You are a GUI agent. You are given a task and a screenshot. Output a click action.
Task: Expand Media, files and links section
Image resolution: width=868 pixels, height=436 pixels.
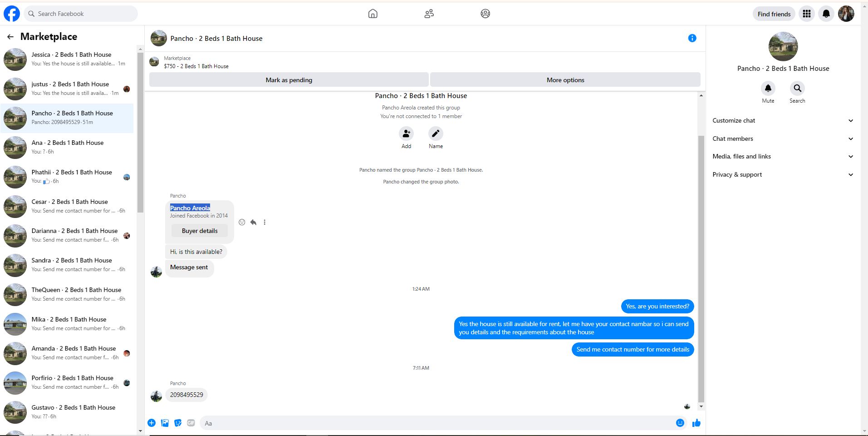(x=783, y=157)
